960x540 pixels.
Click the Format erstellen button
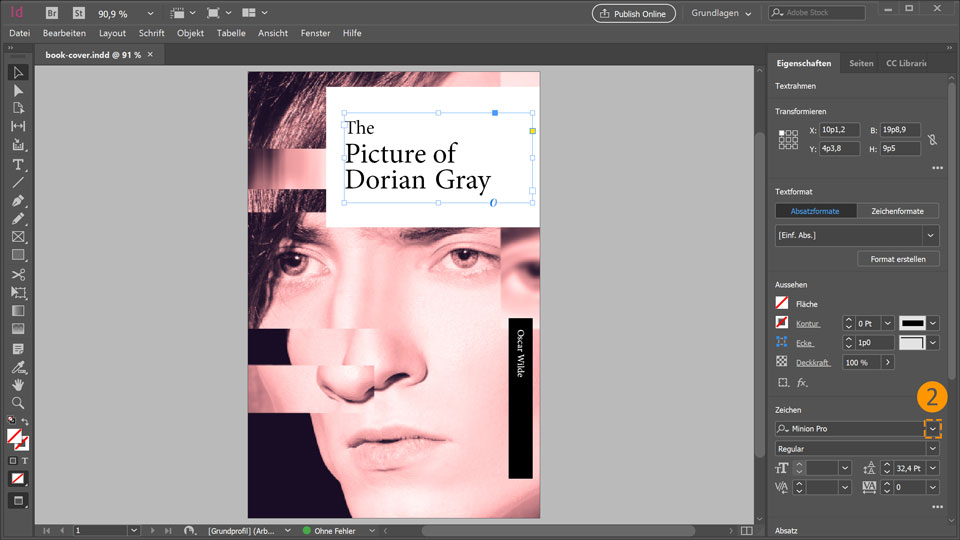897,259
